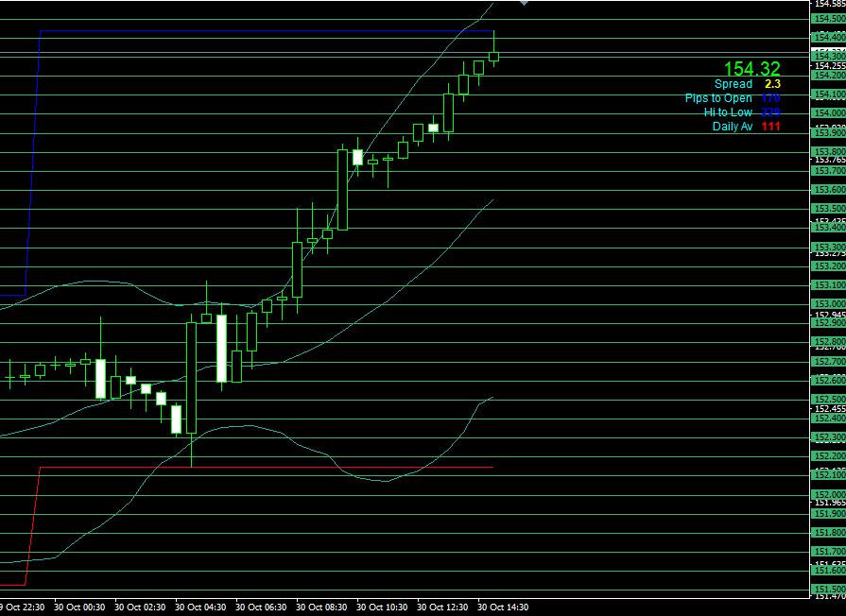
Task: Select the Spread 2.3 label
Action: 747,84
